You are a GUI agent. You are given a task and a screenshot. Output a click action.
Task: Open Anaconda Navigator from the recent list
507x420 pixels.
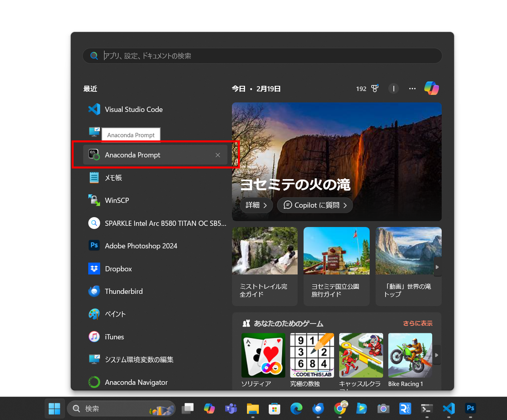136,382
